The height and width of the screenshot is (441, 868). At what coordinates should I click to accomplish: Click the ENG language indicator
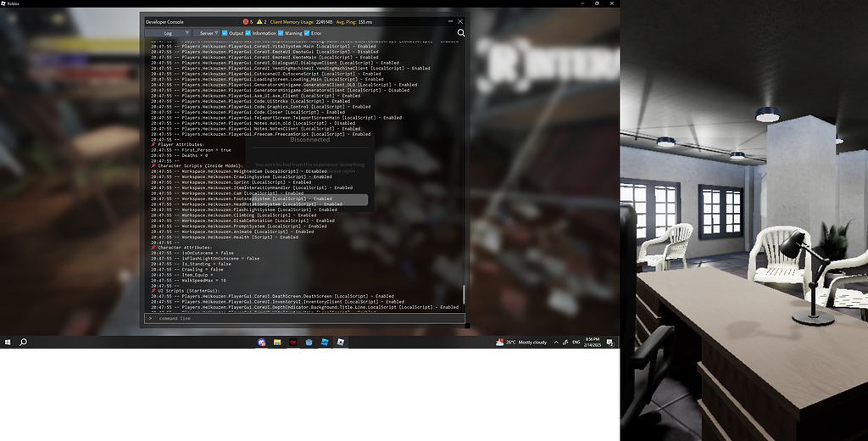point(576,343)
